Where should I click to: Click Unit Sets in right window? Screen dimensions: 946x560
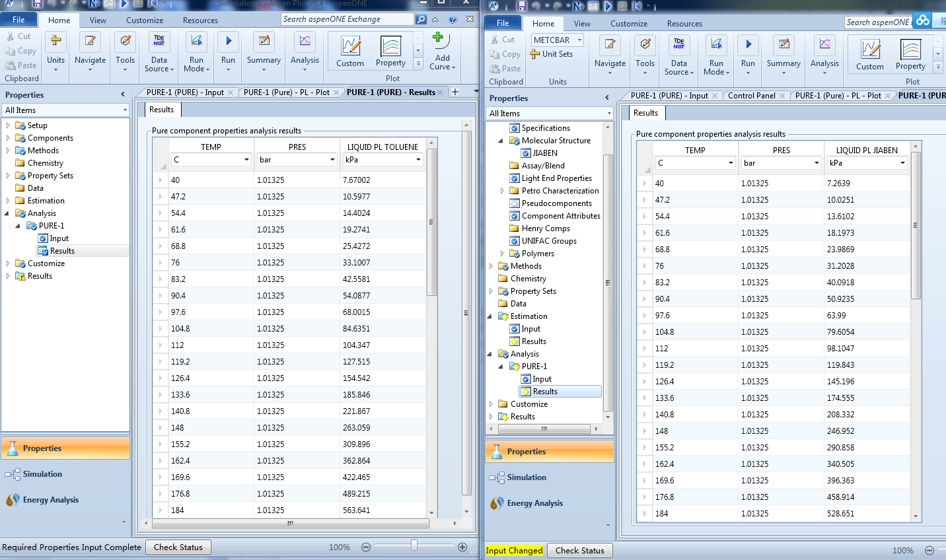[x=552, y=54]
